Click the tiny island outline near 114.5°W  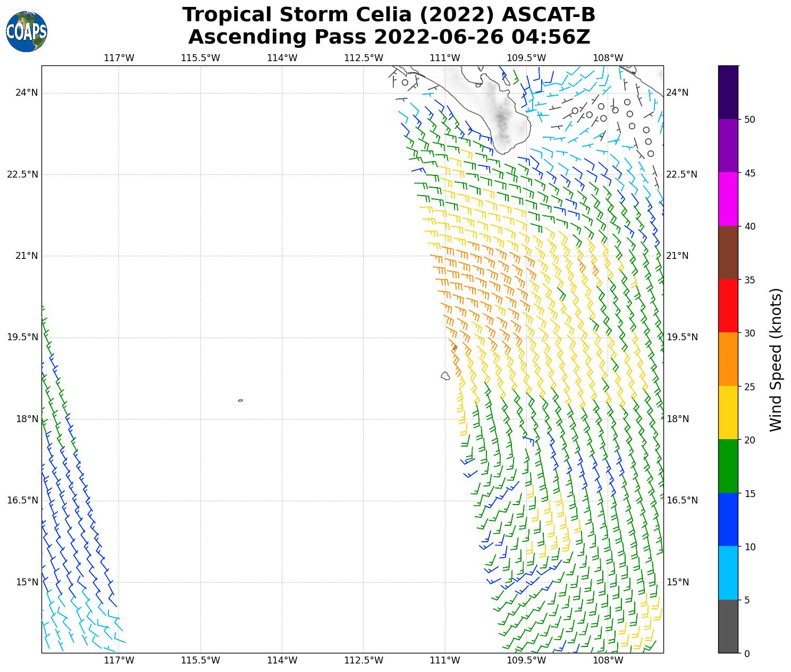[x=240, y=400]
